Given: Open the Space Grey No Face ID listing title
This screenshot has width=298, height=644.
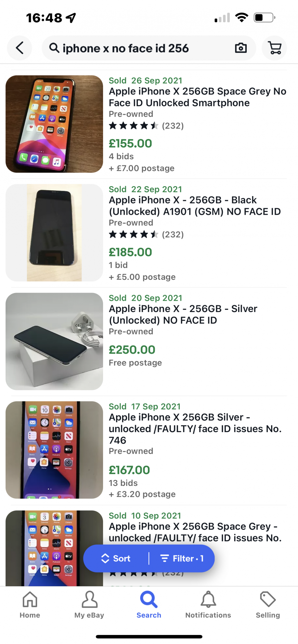Looking at the screenshot, I should (x=197, y=97).
